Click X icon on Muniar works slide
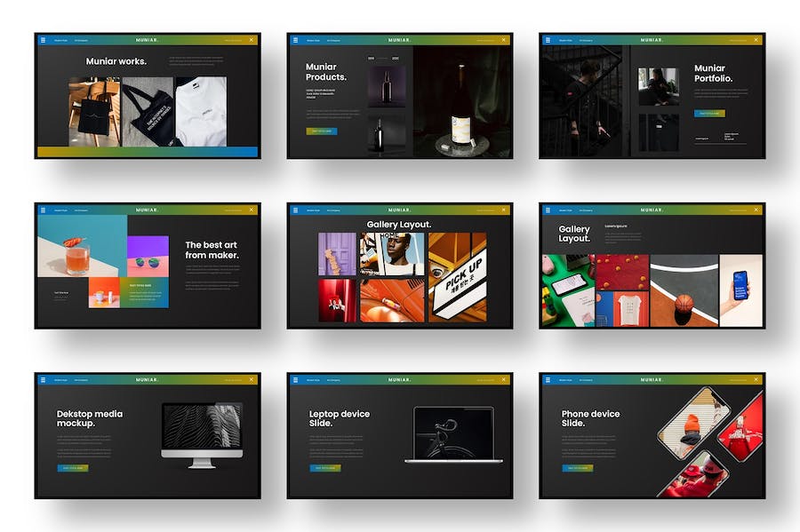The height and width of the screenshot is (532, 800). pyautogui.click(x=252, y=40)
